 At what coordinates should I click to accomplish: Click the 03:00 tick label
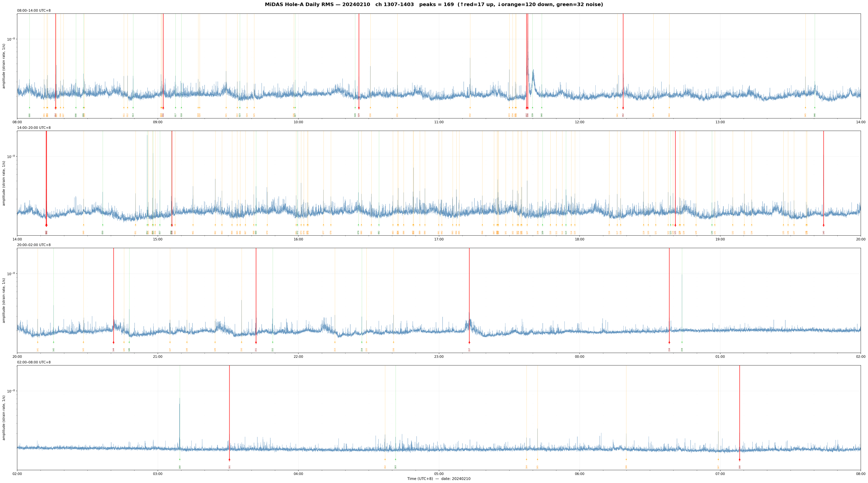[x=158, y=474]
